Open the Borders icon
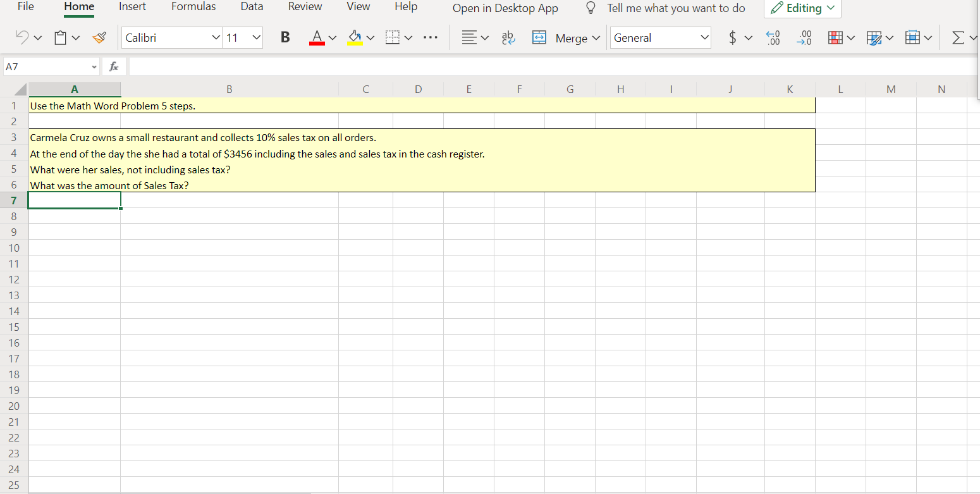This screenshot has width=980, height=494. [392, 37]
